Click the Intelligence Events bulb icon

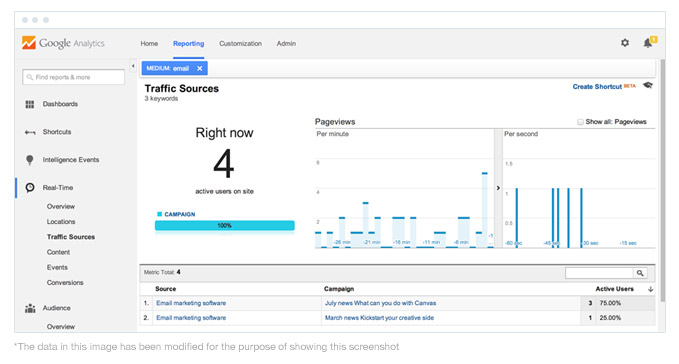coord(29,160)
